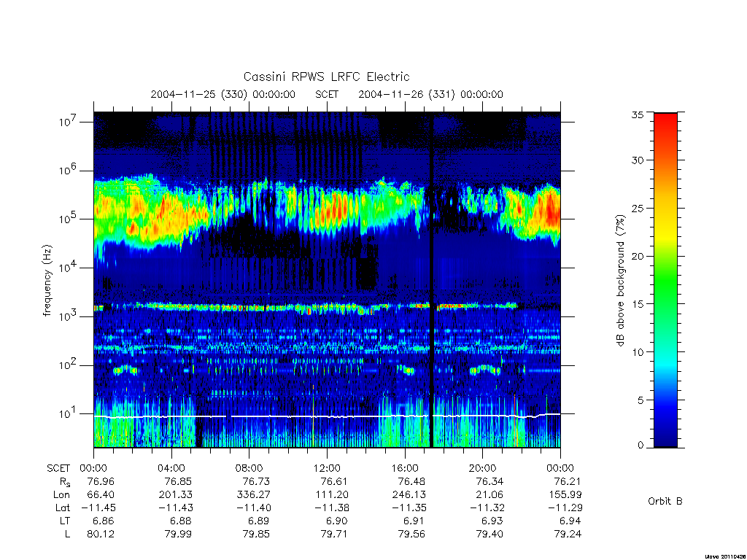Select the local time value "6.90"
The width and height of the screenshot is (747, 560).
point(337,521)
